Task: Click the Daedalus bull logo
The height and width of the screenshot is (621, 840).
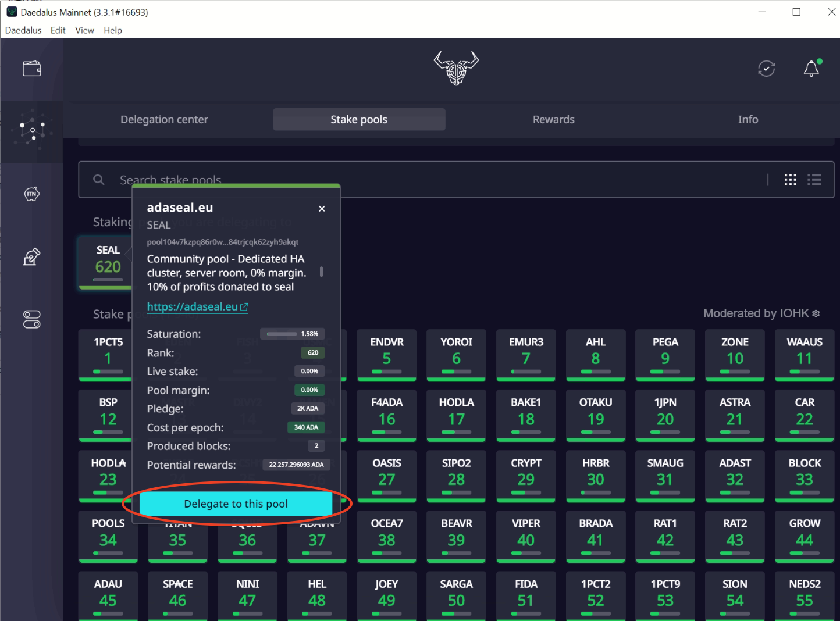Action: (x=456, y=68)
